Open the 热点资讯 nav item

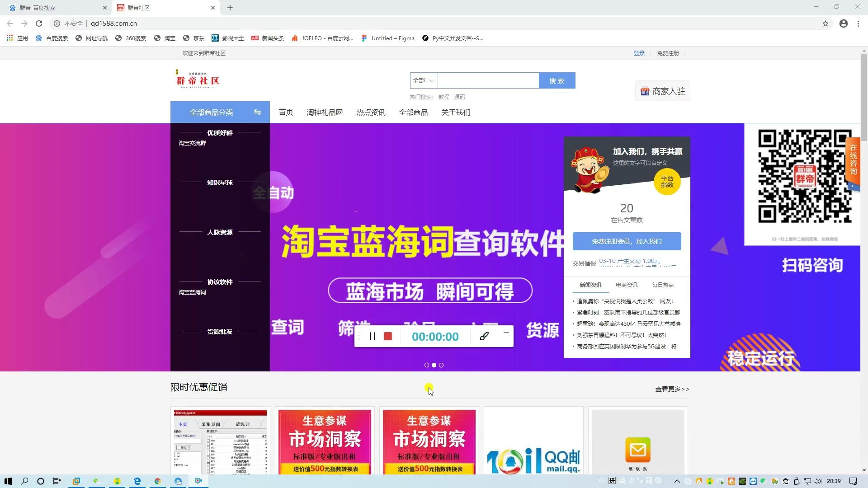click(371, 112)
